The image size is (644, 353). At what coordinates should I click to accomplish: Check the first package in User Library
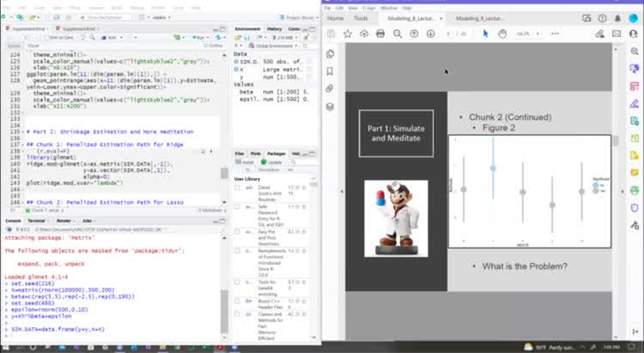(239, 189)
